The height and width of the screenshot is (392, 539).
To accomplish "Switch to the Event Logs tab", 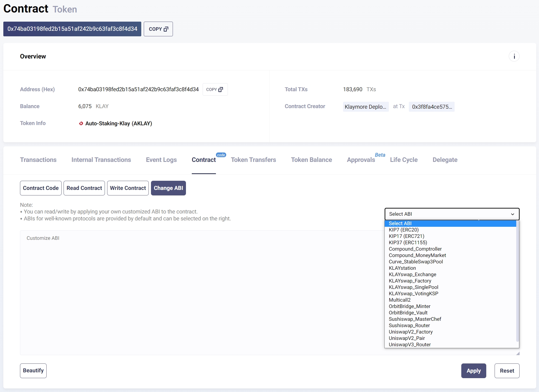I will point(161,160).
